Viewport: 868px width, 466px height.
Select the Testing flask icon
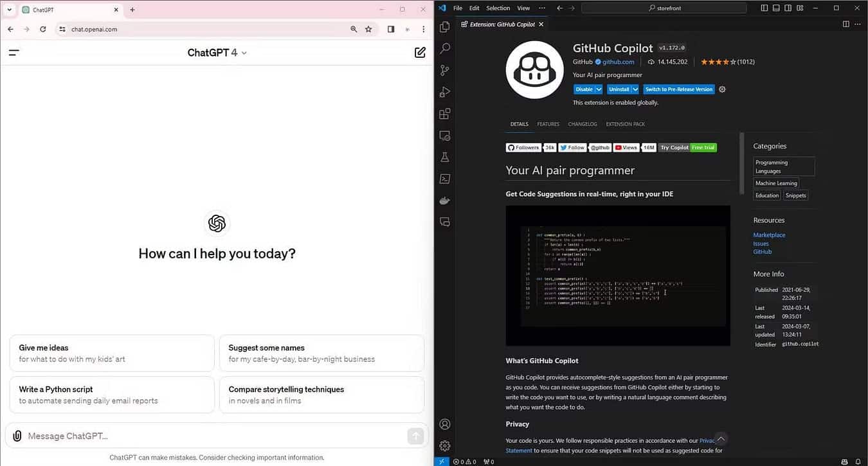click(444, 156)
